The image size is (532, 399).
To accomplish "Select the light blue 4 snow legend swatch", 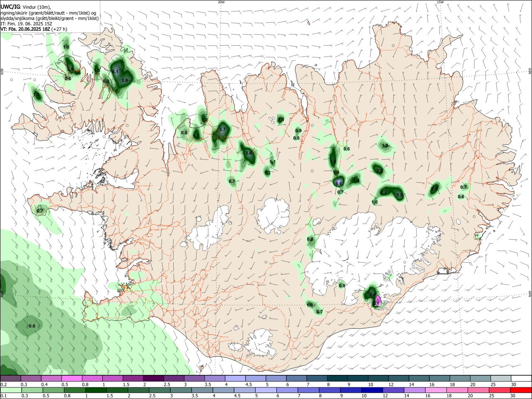I will [234, 378].
